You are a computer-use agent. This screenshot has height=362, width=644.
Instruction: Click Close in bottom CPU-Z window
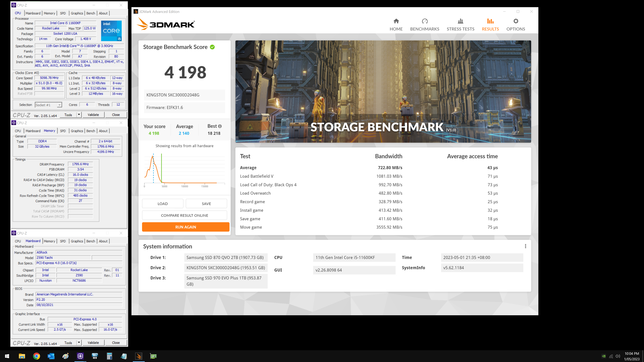click(116, 343)
